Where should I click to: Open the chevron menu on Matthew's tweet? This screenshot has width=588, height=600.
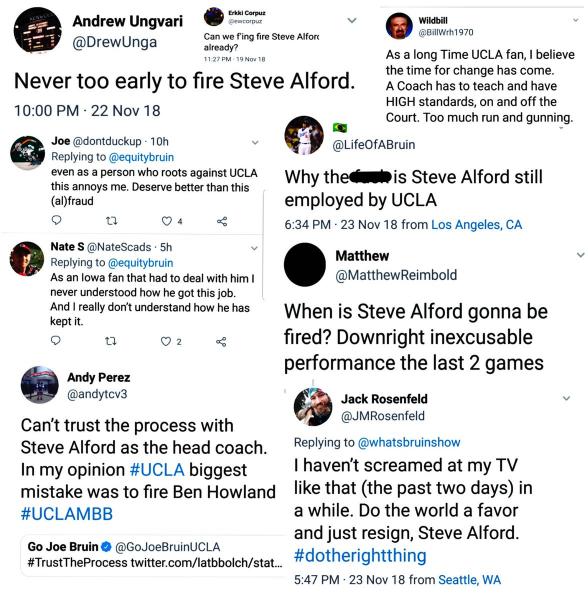pyautogui.click(x=580, y=255)
